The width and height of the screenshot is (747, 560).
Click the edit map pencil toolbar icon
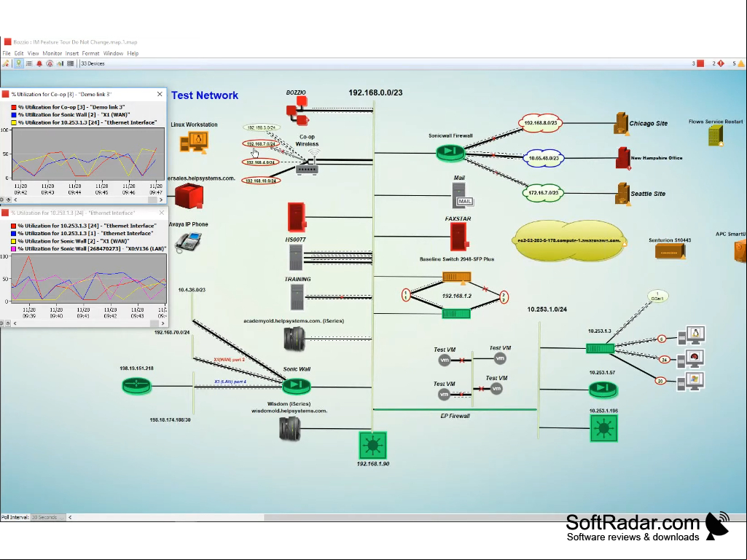[6, 63]
